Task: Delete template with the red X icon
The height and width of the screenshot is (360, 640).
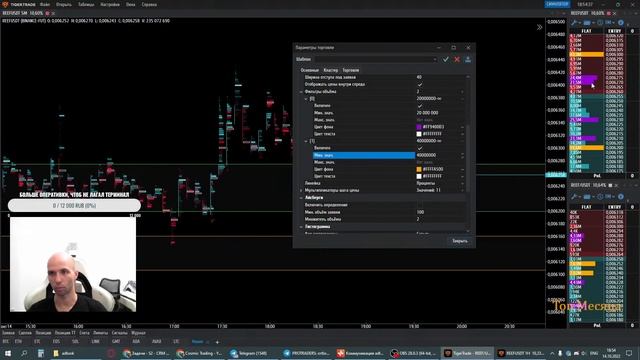Action: click(x=457, y=59)
